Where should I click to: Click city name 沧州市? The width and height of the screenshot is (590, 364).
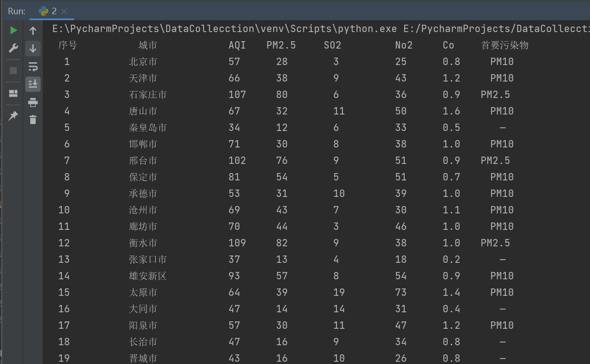coord(143,210)
